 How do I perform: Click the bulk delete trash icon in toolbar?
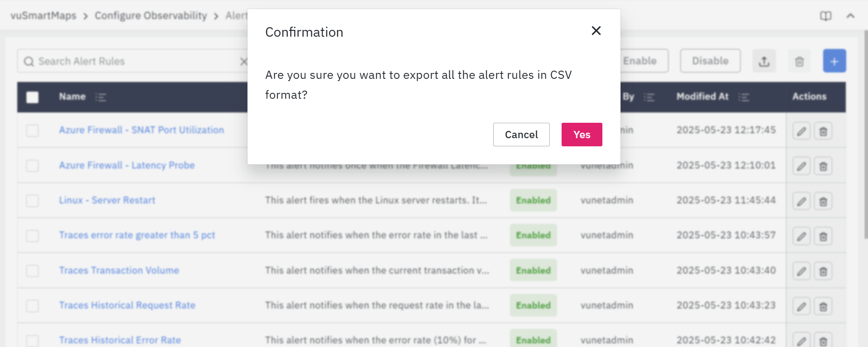click(800, 61)
